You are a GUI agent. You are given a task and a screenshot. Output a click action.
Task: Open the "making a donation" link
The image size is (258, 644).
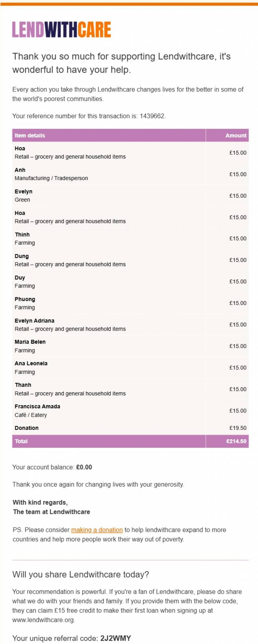(x=97, y=530)
